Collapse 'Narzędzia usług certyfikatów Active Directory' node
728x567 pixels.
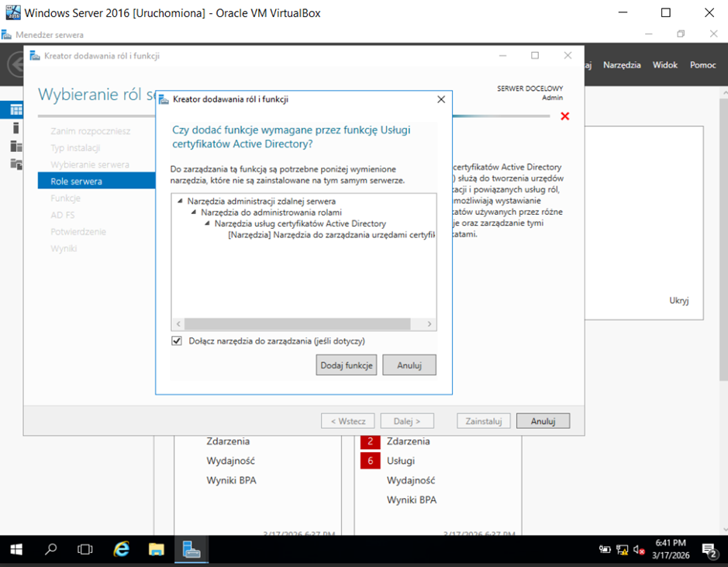(208, 223)
